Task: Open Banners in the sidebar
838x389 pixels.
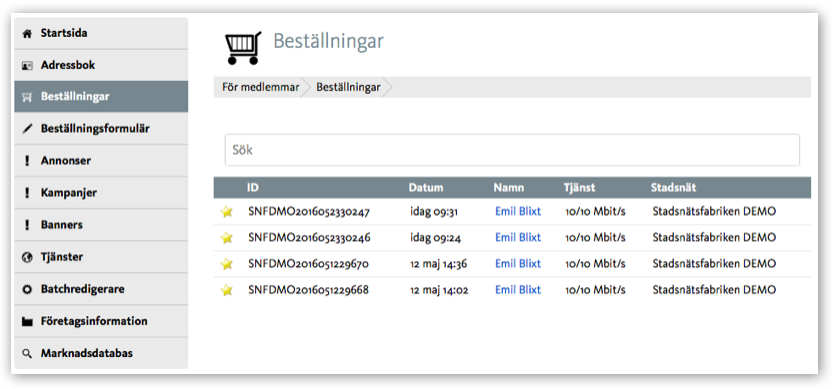Action: click(101, 225)
